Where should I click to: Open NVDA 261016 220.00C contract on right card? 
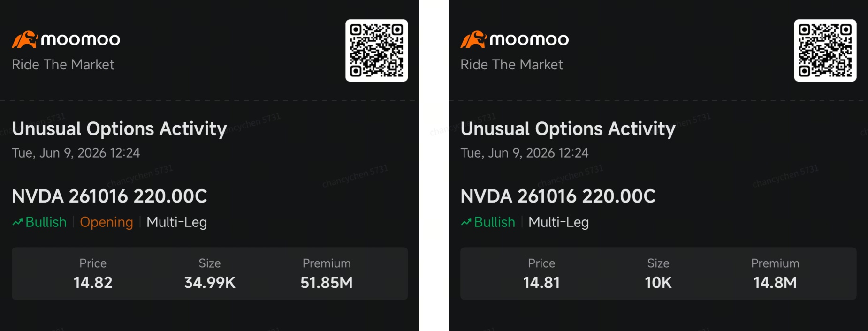click(x=558, y=196)
